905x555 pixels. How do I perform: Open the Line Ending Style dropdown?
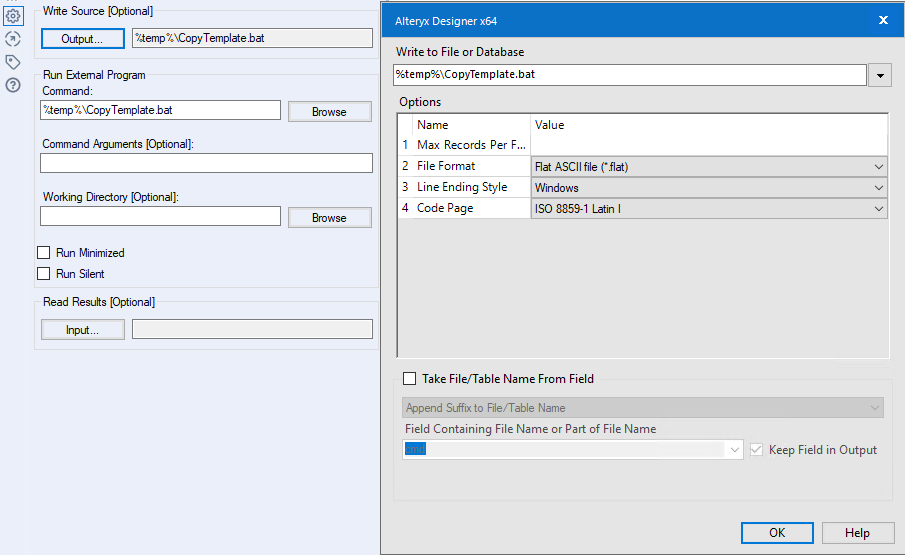709,188
